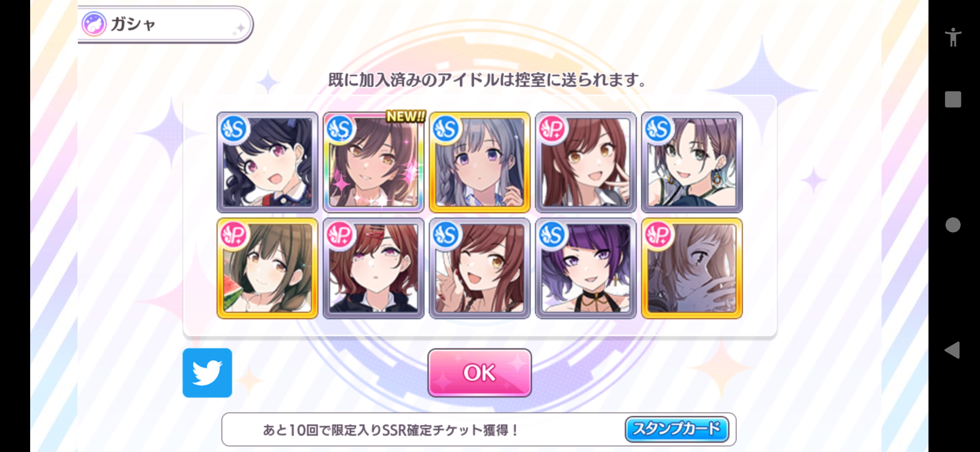Select the red-haired idol with hairclip
This screenshot has height=452, width=980.
click(x=373, y=268)
